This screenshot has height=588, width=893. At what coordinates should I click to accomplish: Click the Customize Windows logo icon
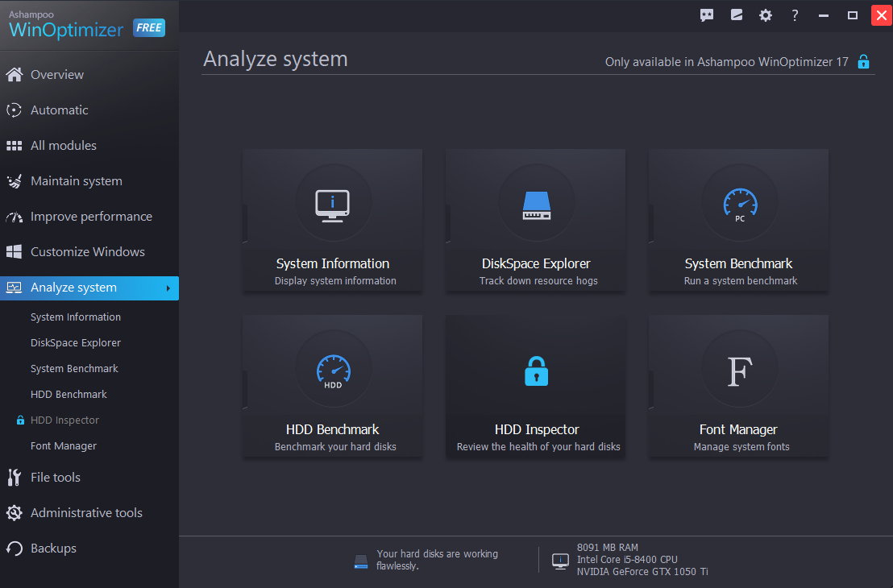click(15, 252)
